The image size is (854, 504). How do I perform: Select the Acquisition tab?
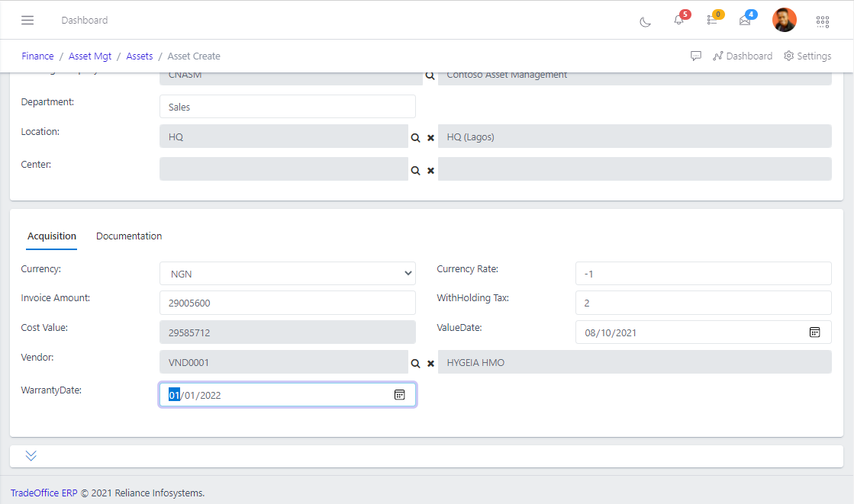pyautogui.click(x=51, y=236)
